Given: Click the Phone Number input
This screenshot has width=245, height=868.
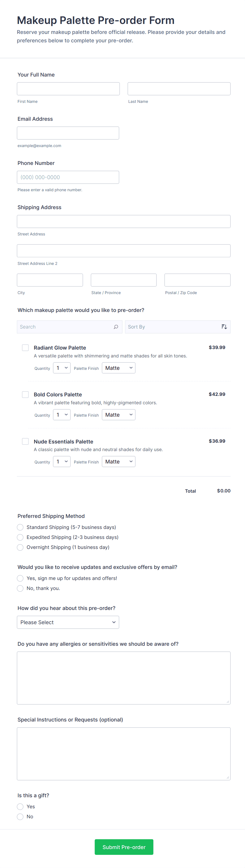Looking at the screenshot, I should (x=68, y=177).
